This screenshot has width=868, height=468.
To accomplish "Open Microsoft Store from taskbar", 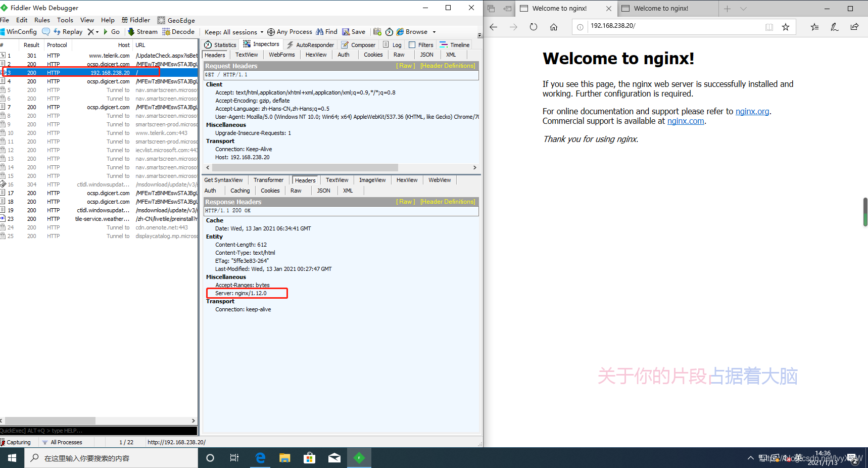I will 309,458.
